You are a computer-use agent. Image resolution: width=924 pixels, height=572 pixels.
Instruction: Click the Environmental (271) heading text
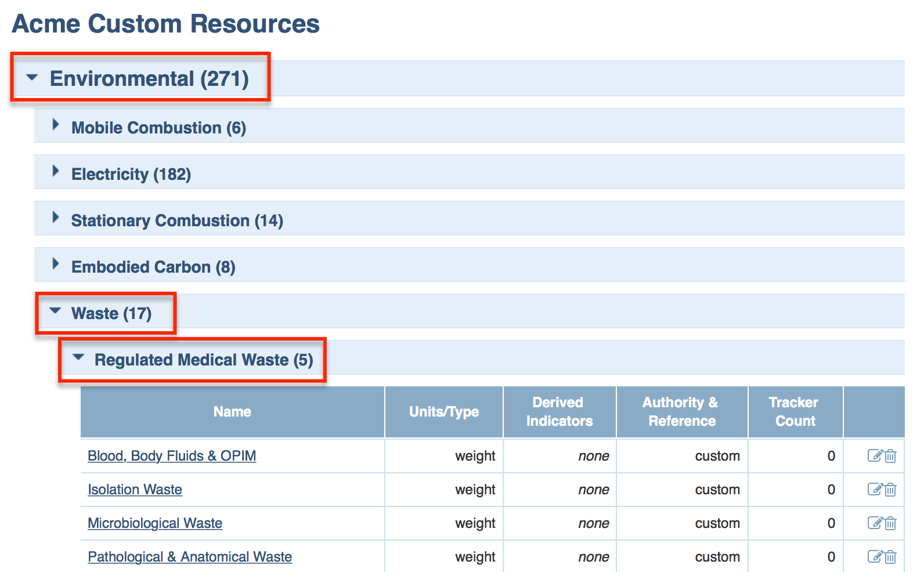tap(149, 79)
